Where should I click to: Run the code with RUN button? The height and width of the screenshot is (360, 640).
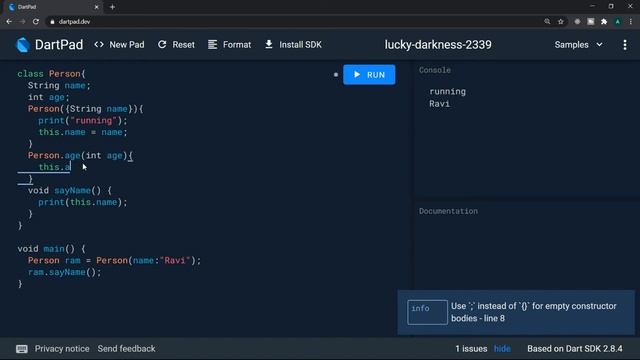pyautogui.click(x=369, y=75)
